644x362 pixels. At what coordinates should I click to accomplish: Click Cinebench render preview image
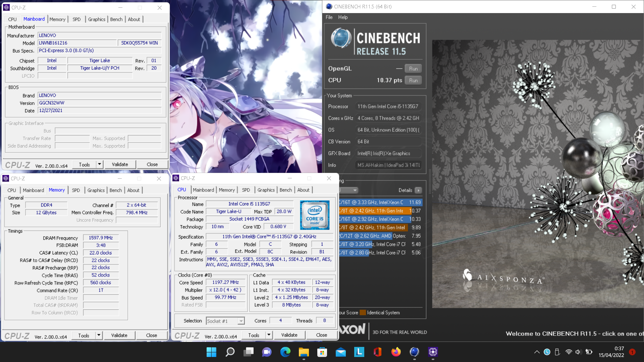click(x=538, y=174)
